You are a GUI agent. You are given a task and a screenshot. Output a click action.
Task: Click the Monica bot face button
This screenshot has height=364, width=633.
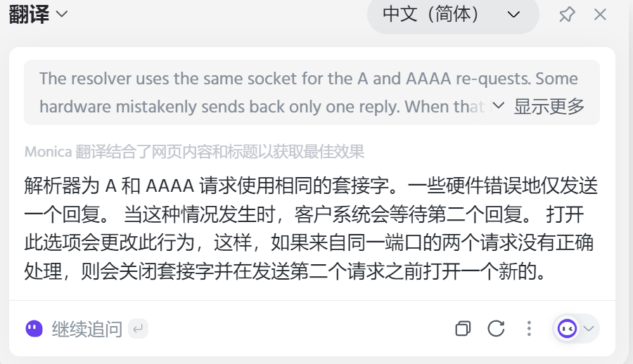[x=567, y=328]
